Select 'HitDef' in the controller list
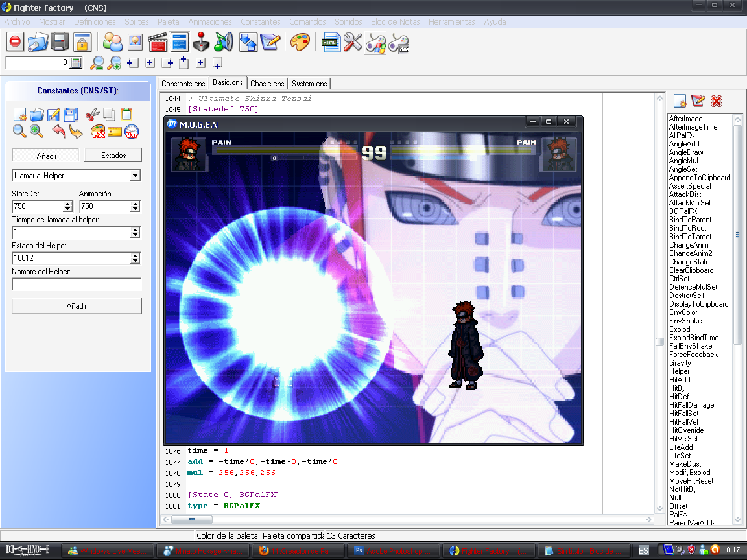This screenshot has height=560, width=747. click(679, 397)
